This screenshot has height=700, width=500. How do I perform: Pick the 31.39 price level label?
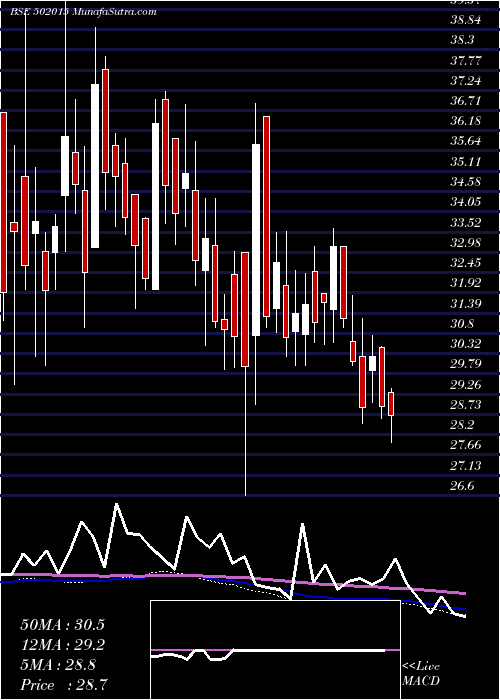466,304
